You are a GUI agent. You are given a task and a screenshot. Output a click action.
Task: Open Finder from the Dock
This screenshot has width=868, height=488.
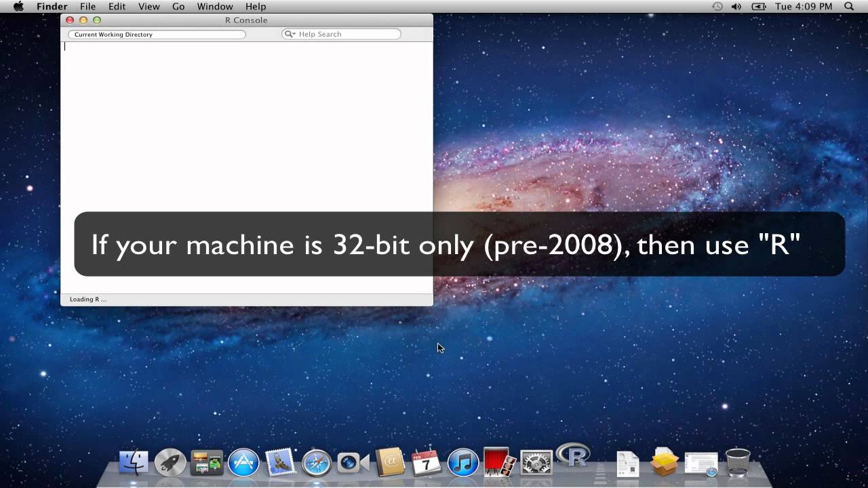coord(134,463)
